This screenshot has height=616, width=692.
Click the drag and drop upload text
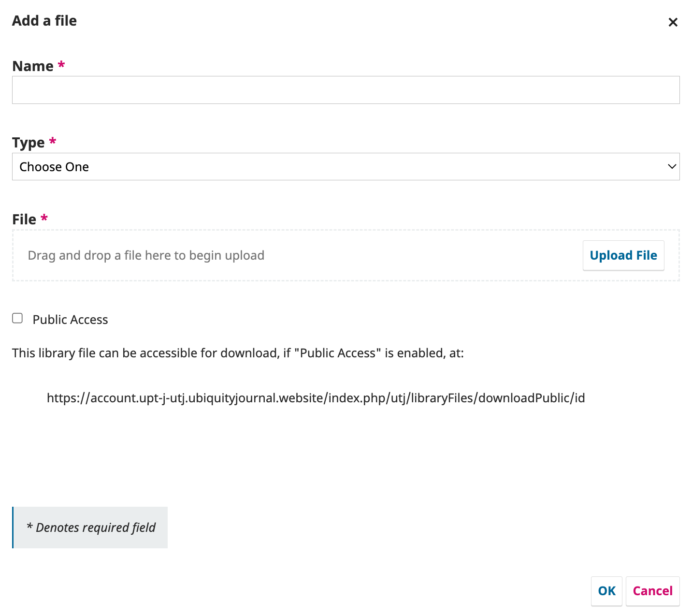(146, 255)
